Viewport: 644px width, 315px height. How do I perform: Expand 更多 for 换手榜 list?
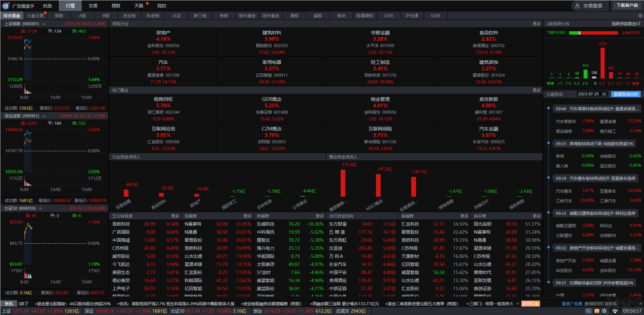pos(537,216)
